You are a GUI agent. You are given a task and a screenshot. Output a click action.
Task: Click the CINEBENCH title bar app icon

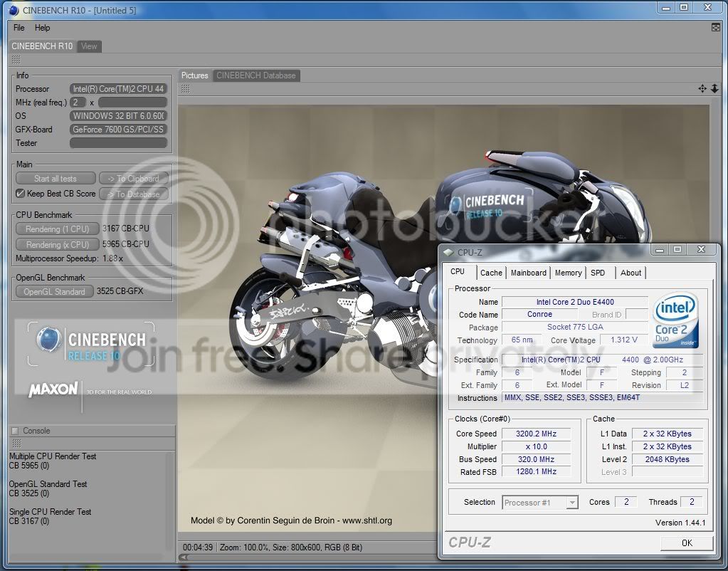(x=14, y=10)
